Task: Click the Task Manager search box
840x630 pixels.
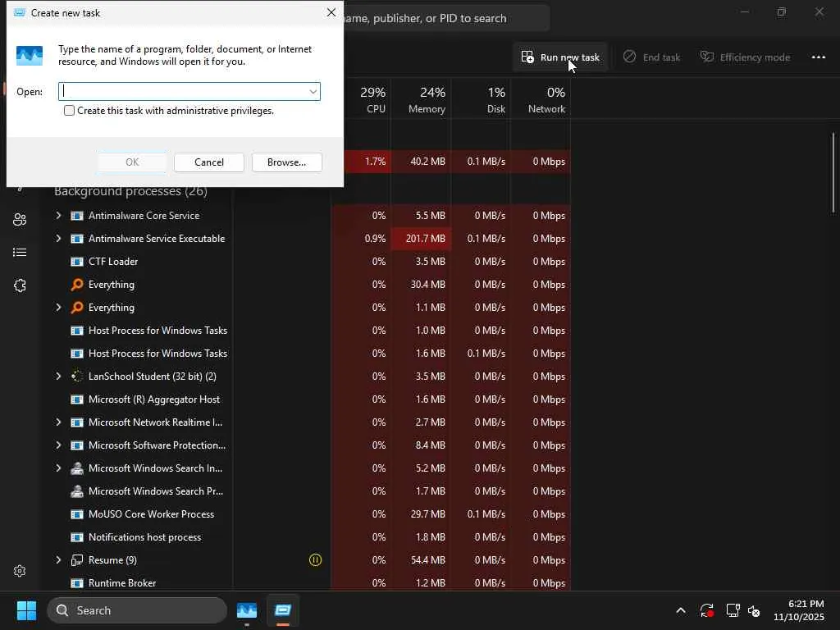Action: pos(446,18)
